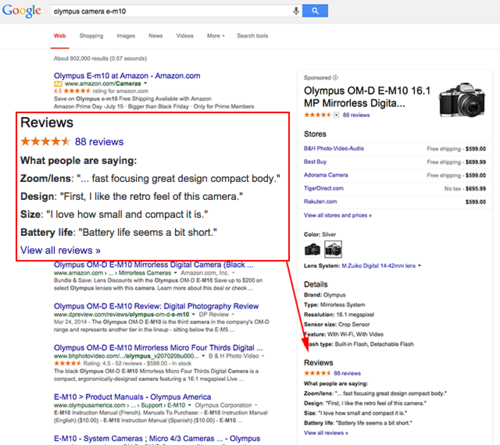Expand arrow beside dpreview.com URL

pyautogui.click(x=194, y=314)
